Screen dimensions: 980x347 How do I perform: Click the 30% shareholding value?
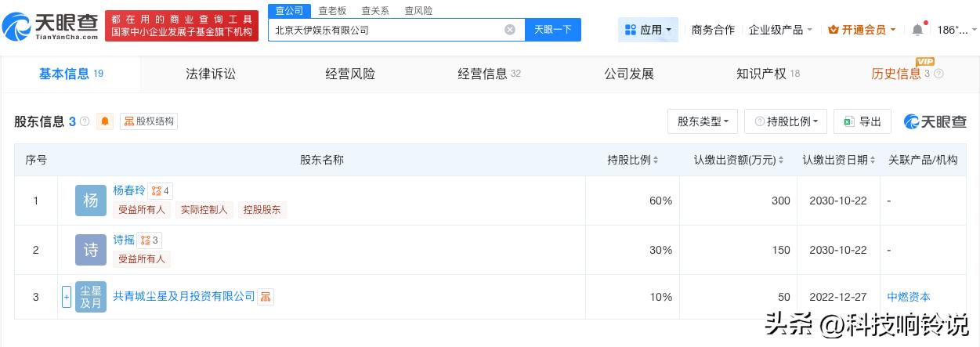pos(660,250)
